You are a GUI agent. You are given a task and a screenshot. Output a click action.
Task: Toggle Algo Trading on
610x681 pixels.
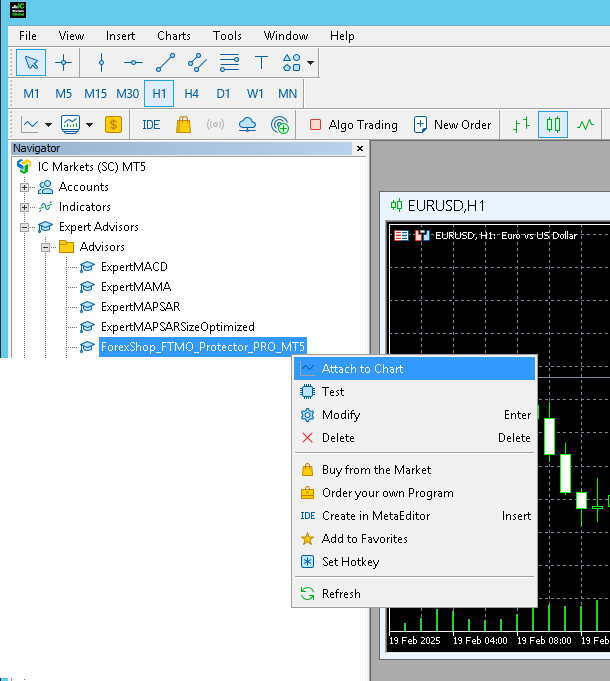point(354,125)
